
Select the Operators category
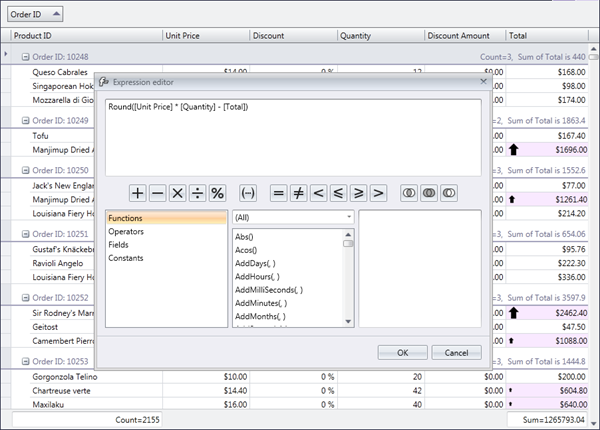[166, 231]
